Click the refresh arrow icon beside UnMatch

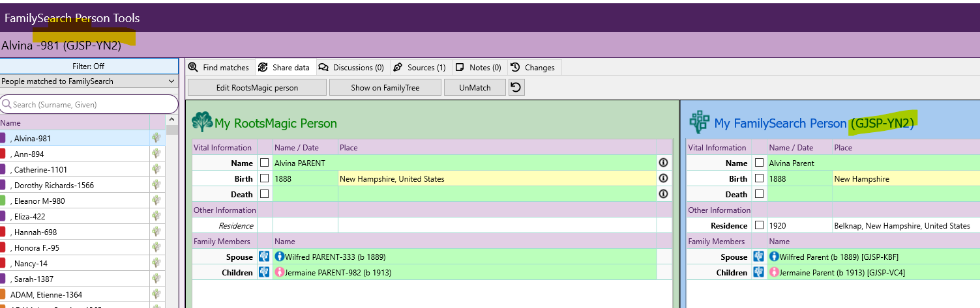click(516, 87)
